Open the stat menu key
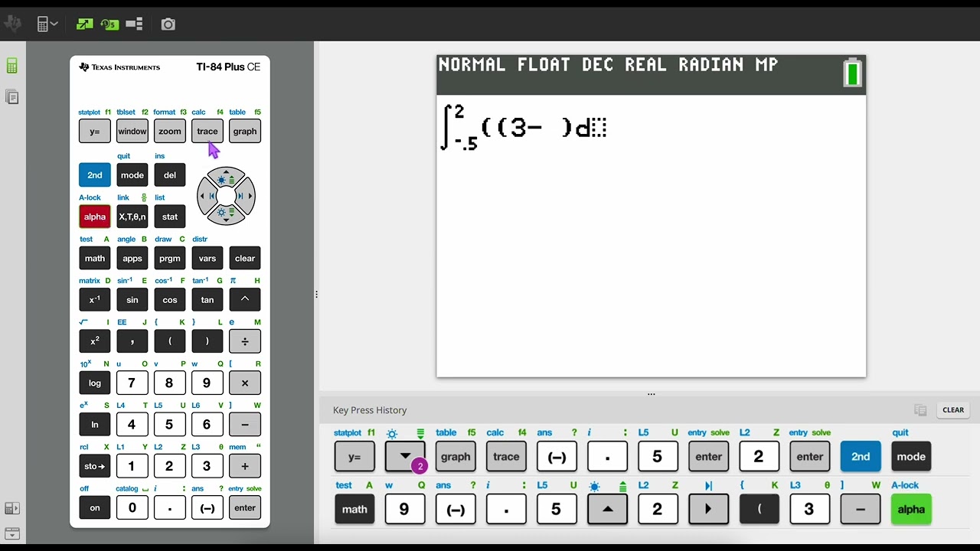 coord(170,217)
